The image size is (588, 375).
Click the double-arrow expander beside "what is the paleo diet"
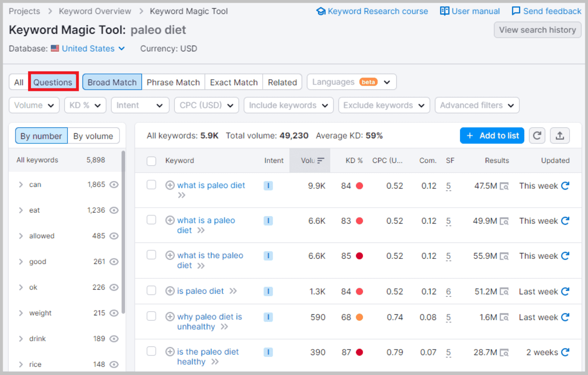click(201, 266)
